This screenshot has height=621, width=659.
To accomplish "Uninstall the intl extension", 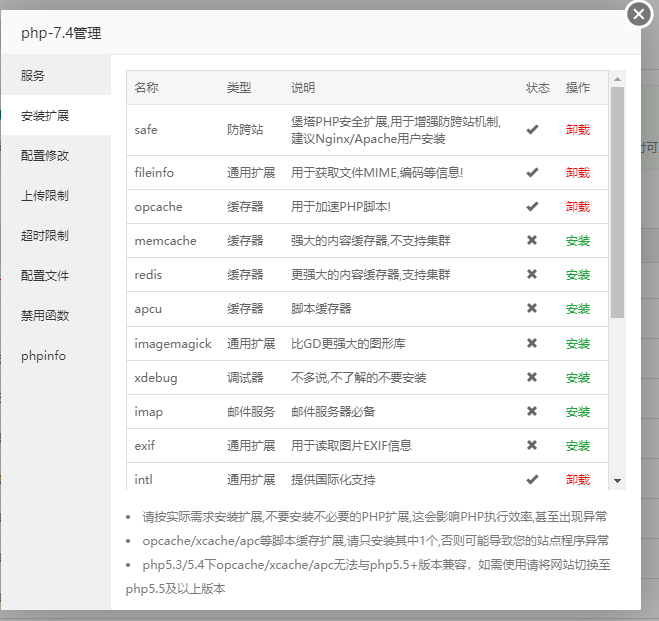I will pyautogui.click(x=577, y=480).
